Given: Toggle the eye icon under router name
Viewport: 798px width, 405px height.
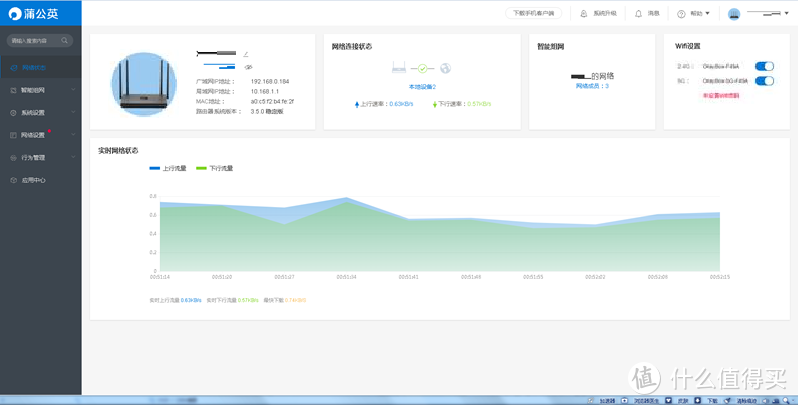Looking at the screenshot, I should (248, 67).
